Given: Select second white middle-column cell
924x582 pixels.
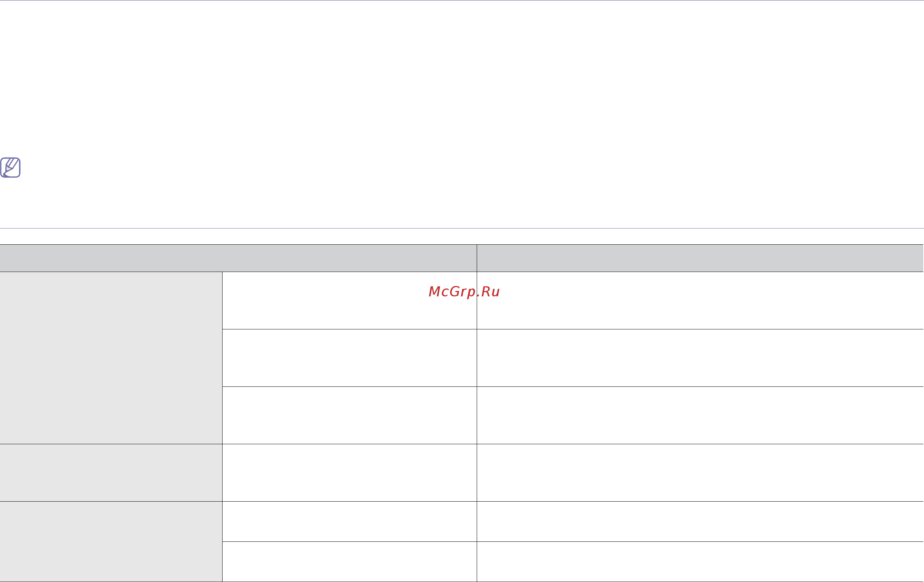Looking at the screenshot, I should tap(350, 358).
